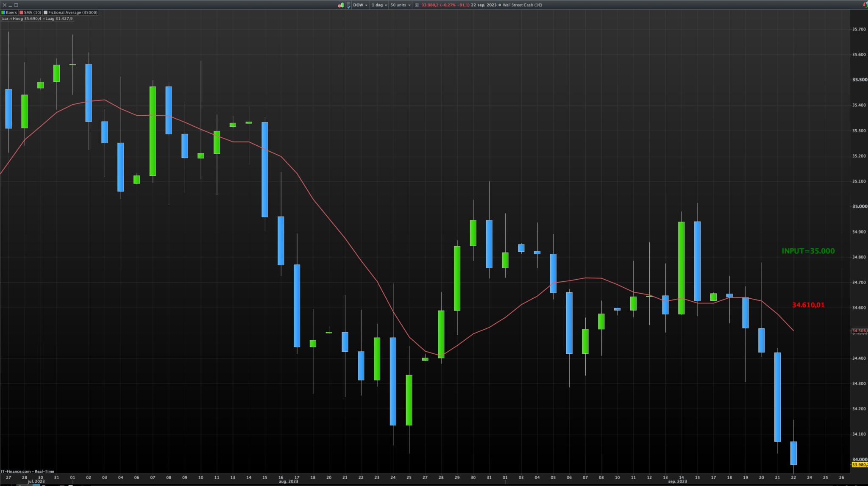Image resolution: width=868 pixels, height=486 pixels.
Task: Click the yellow 33.980 current price tag
Action: point(860,465)
